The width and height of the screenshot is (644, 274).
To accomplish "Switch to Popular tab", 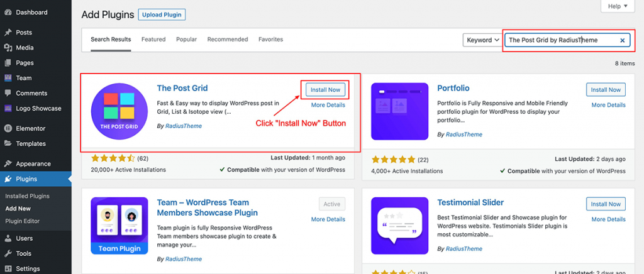I will pyautogui.click(x=186, y=40).
